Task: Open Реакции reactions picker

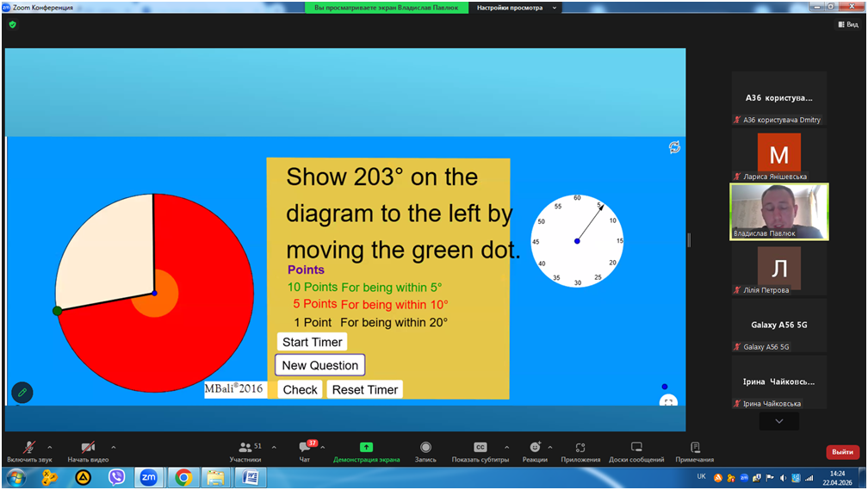Action: pos(535,450)
